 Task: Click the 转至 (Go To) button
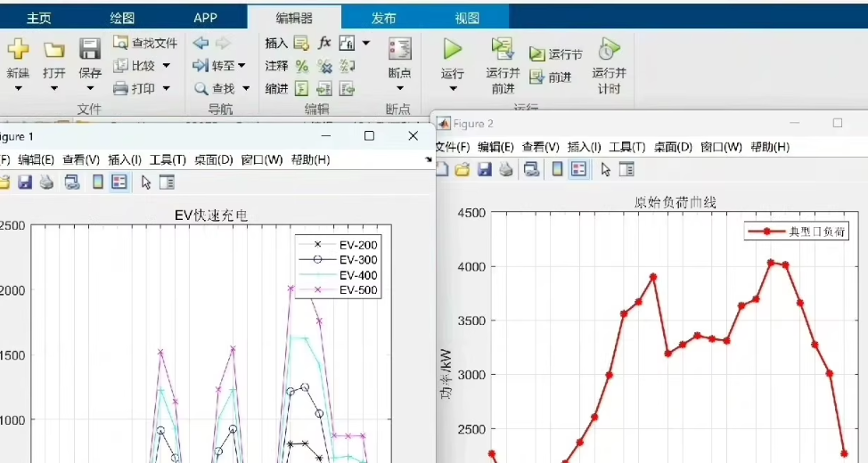pyautogui.click(x=214, y=65)
